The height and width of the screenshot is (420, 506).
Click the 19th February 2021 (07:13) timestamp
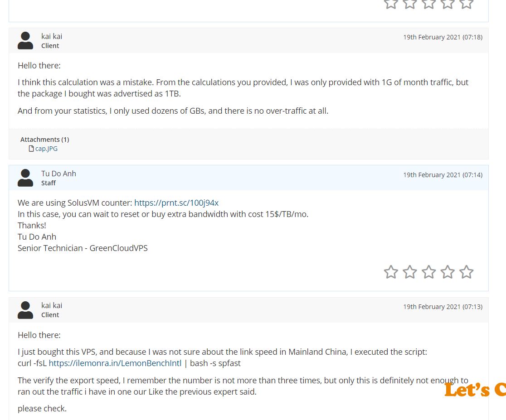point(443,307)
